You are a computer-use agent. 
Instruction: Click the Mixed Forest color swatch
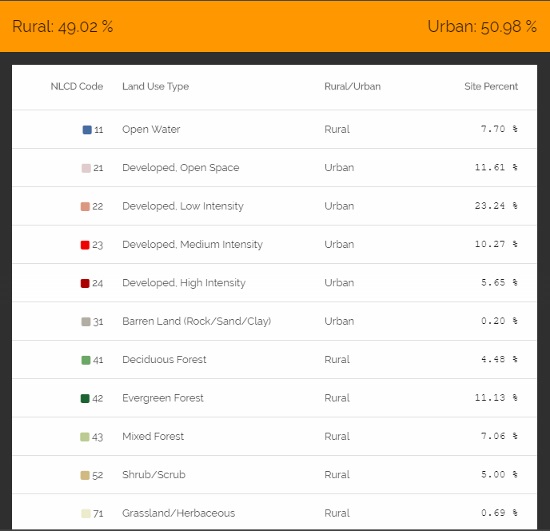pos(85,437)
